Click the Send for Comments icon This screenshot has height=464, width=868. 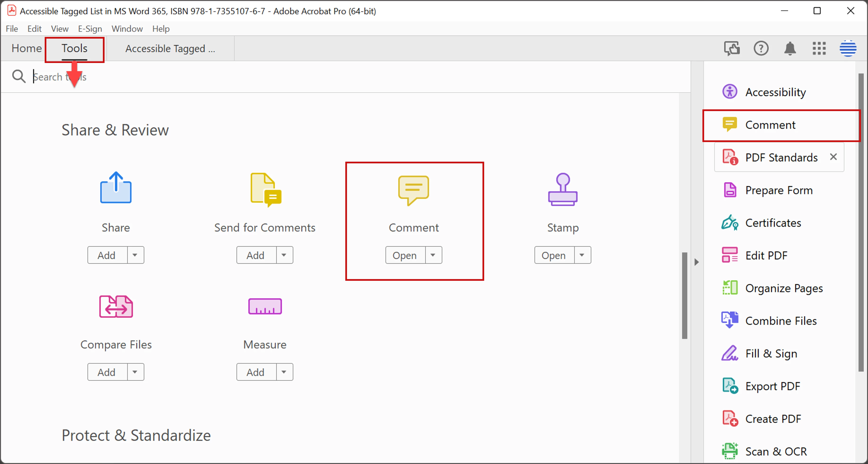[x=266, y=190]
